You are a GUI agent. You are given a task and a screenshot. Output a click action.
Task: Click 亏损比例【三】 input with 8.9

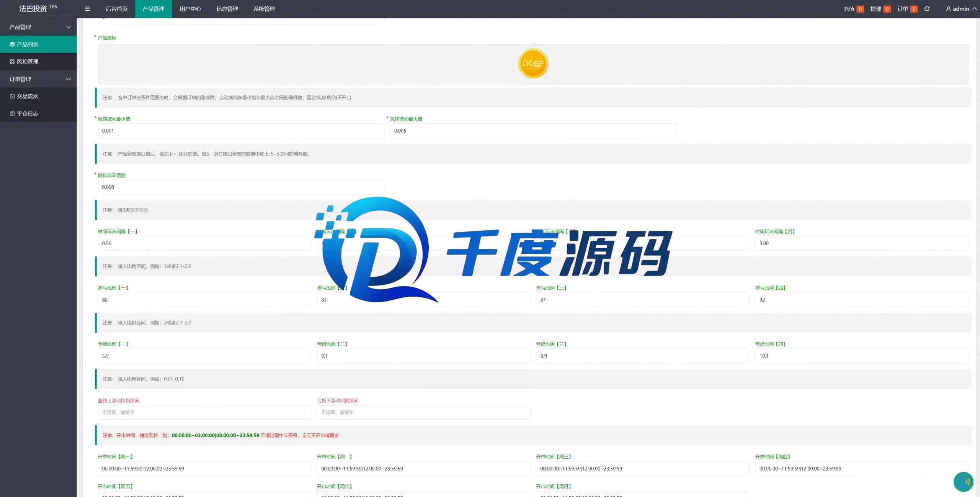point(642,356)
